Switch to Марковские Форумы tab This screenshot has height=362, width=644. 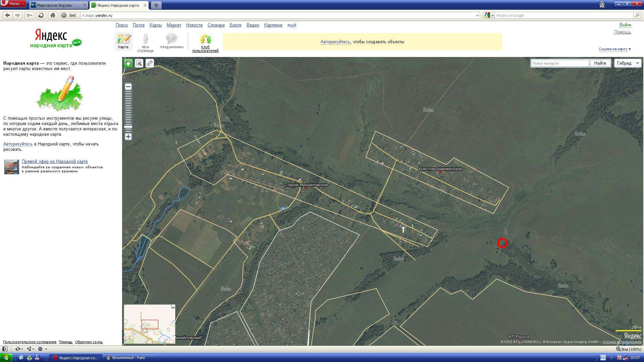pos(59,5)
